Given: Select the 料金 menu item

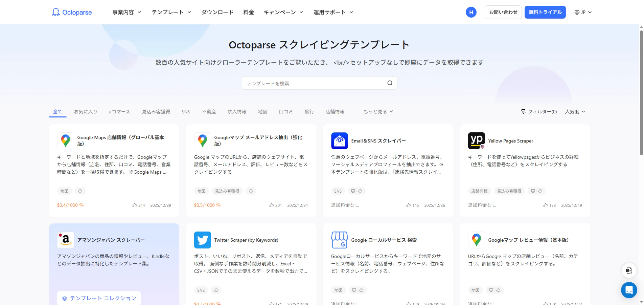Looking at the screenshot, I should pos(249,12).
